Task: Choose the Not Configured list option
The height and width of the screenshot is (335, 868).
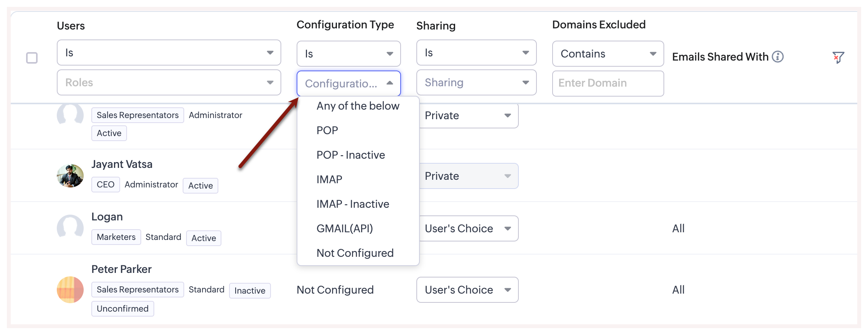Action: coord(355,253)
